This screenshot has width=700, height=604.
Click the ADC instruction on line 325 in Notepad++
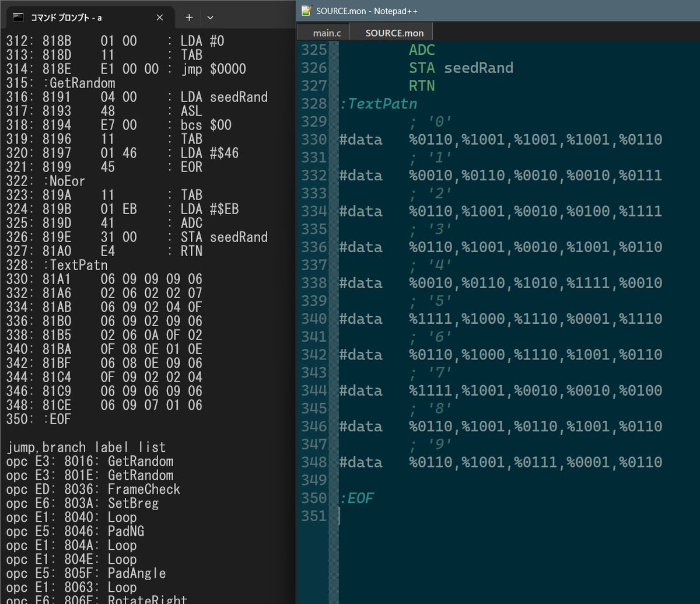point(422,50)
